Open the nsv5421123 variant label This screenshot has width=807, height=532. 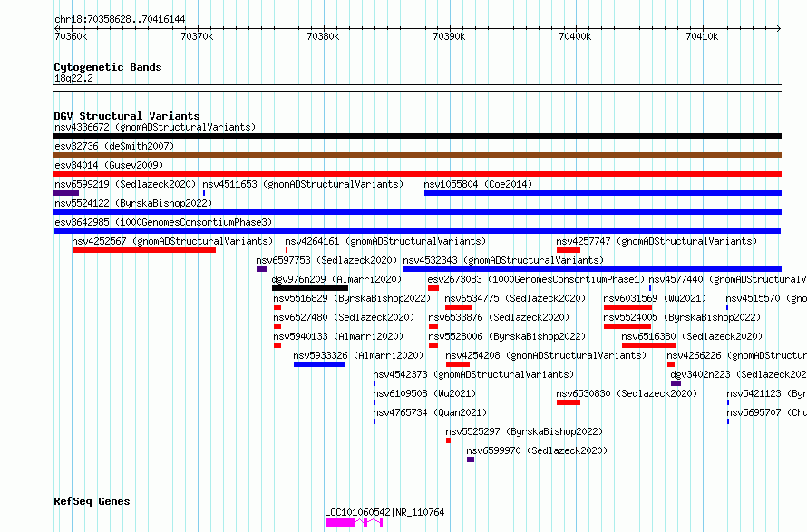coord(767,393)
